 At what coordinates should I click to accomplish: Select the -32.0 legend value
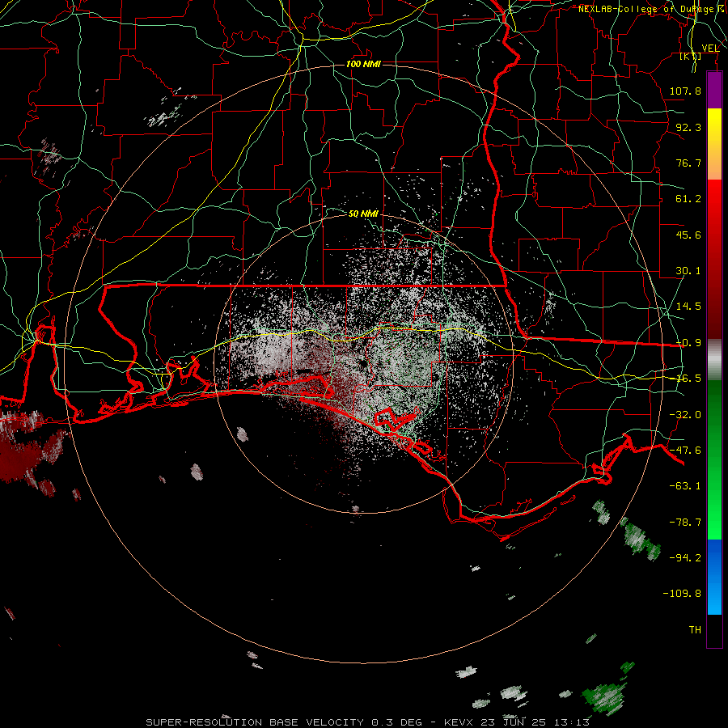pos(685,415)
